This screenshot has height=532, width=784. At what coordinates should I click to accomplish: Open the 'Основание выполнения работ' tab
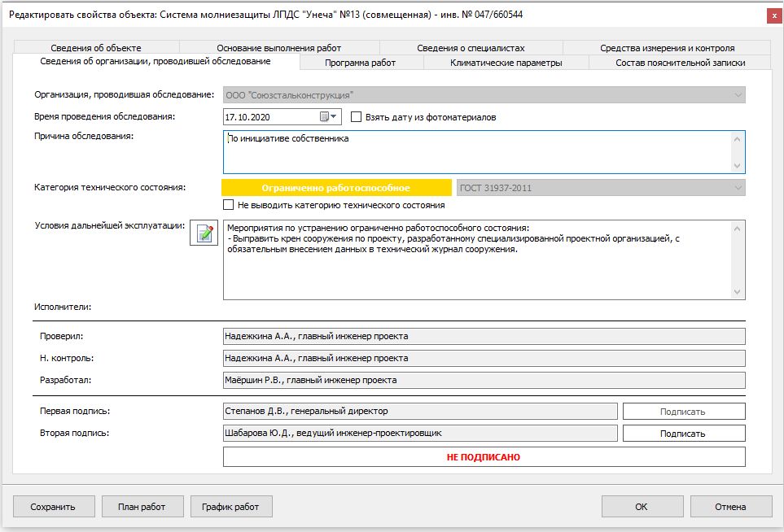[279, 48]
